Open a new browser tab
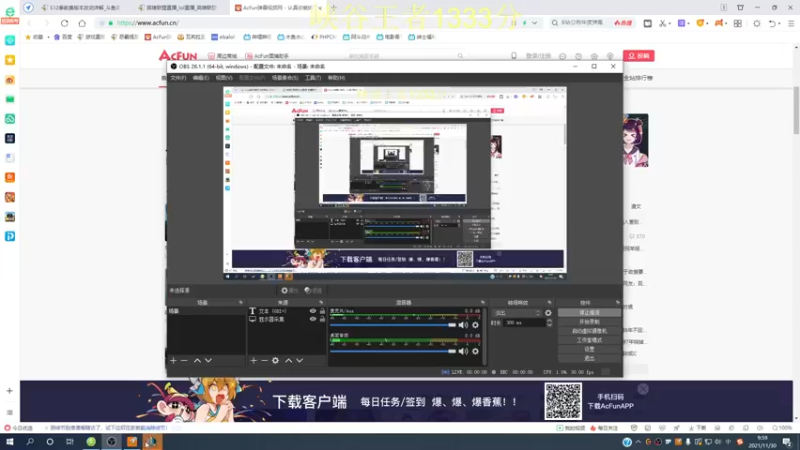Image resolution: width=800 pixels, height=450 pixels. (x=334, y=8)
